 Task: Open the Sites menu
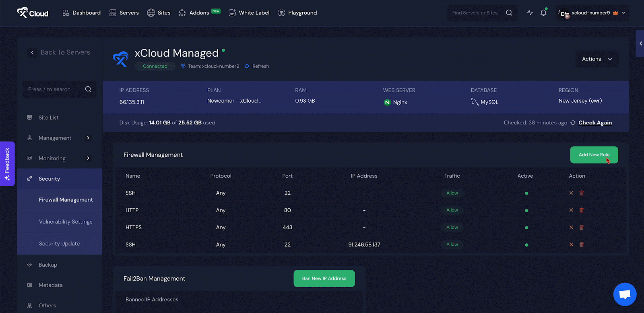159,13
